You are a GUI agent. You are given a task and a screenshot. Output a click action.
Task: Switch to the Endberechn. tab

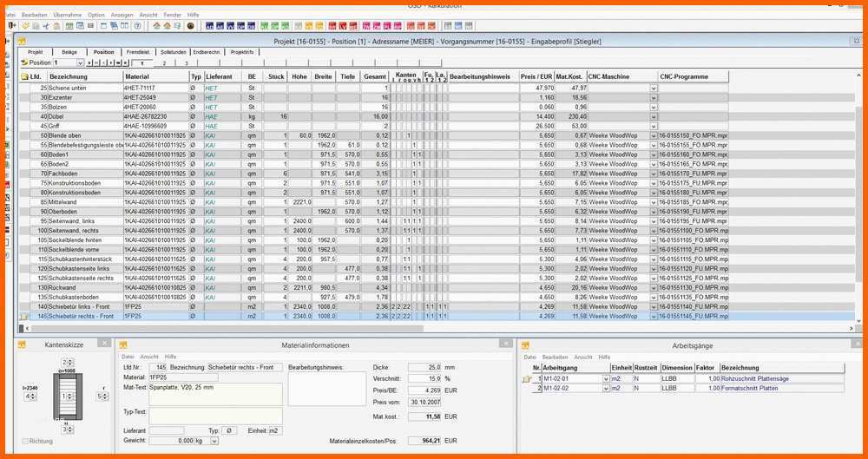[x=207, y=52]
